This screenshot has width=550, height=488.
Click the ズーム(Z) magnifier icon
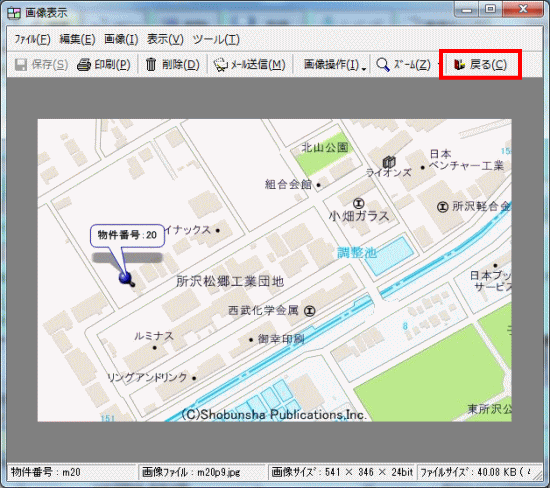tap(383, 65)
